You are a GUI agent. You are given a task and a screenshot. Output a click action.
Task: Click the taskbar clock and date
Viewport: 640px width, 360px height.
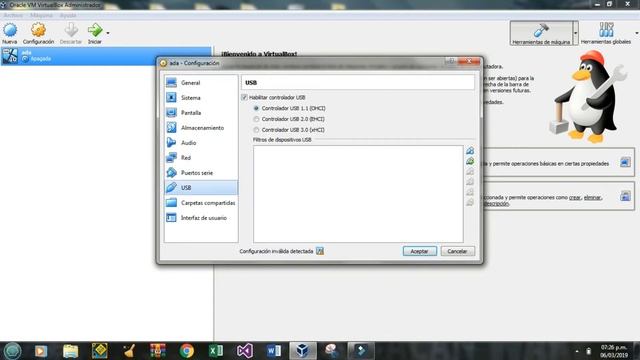click(x=614, y=351)
